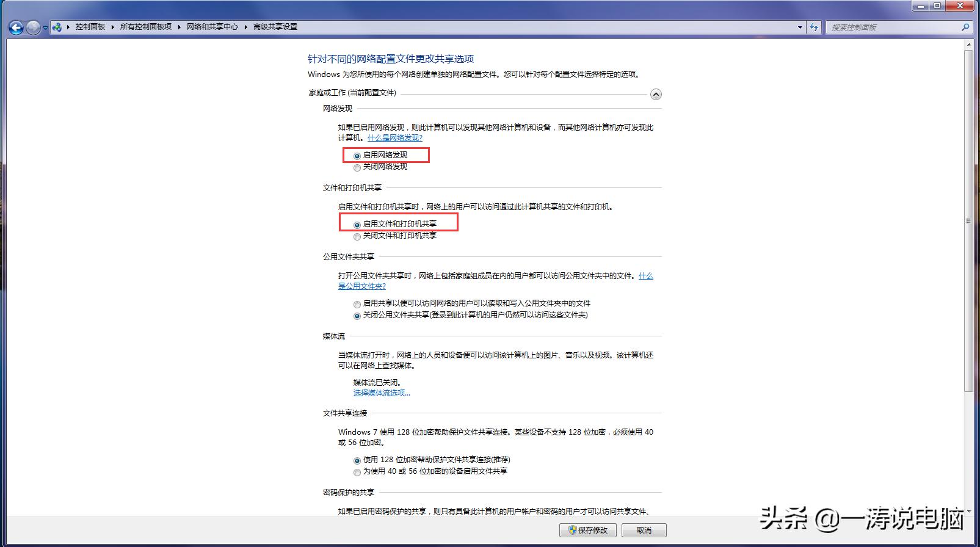Click the network icon in address bar
Image resolution: width=980 pixels, height=547 pixels.
(57, 27)
